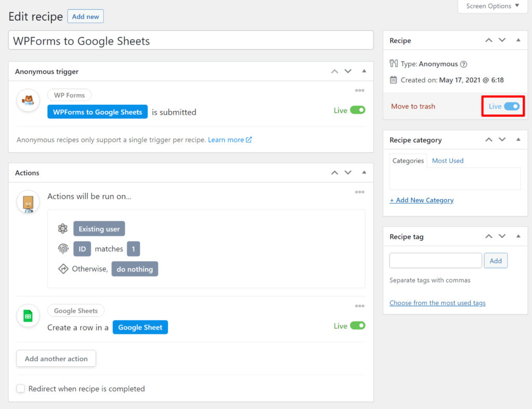Click the atom icon beside Existing user
Viewport: 532px width, 409px height.
[x=63, y=229]
